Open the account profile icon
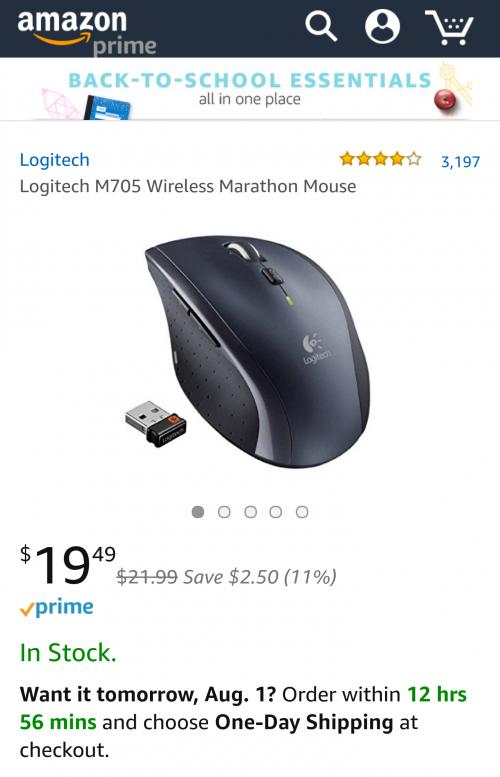The height and width of the screenshot is (777, 500). [382, 26]
